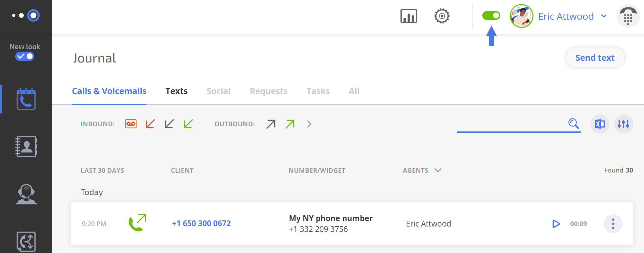
Task: Filter by answered outbound green arrow
Action: (290, 124)
